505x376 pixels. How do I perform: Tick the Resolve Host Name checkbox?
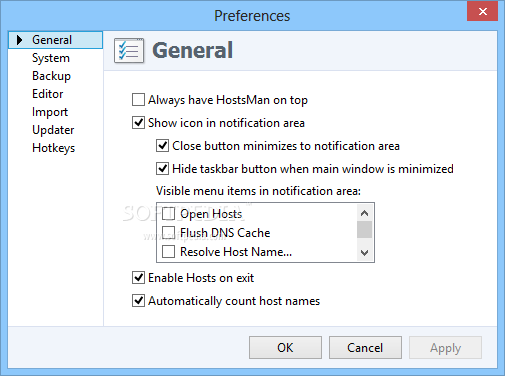(x=168, y=252)
